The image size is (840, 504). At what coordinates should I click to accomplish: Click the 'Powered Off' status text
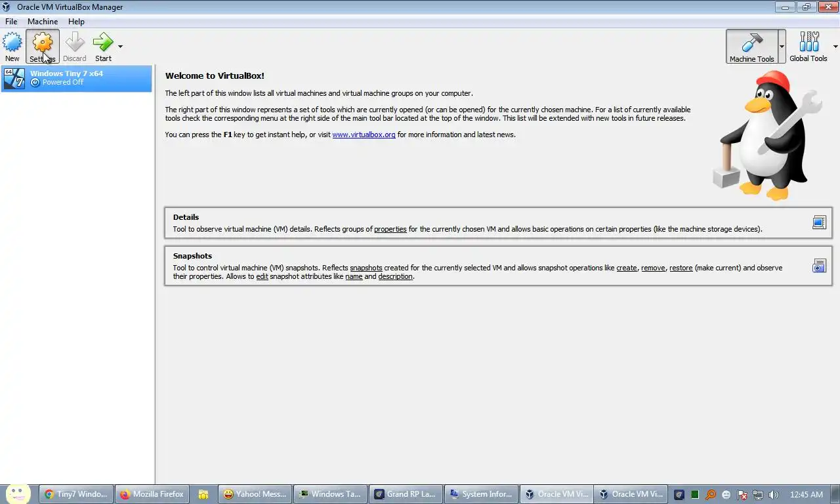[63, 83]
